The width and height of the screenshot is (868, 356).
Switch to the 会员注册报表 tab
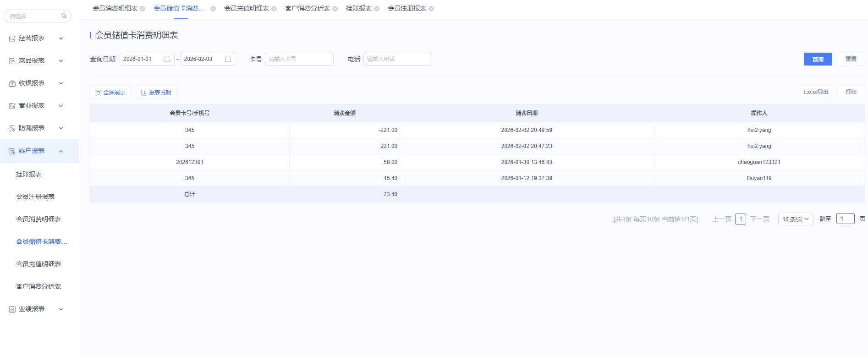coord(407,8)
